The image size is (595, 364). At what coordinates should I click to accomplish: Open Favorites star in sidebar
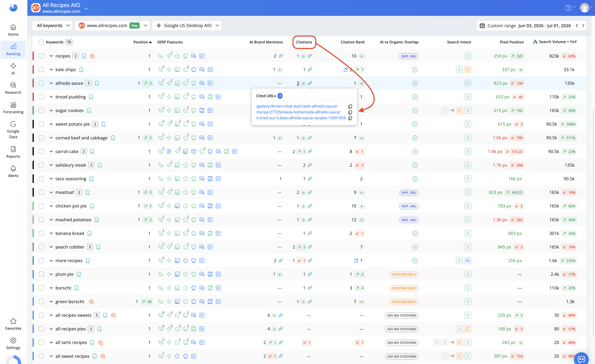(13, 324)
